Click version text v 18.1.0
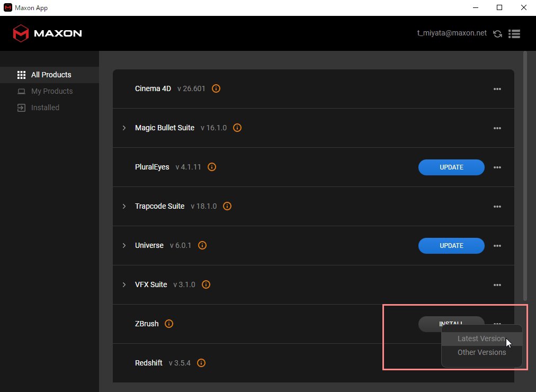The width and height of the screenshot is (536, 392). tap(204, 206)
